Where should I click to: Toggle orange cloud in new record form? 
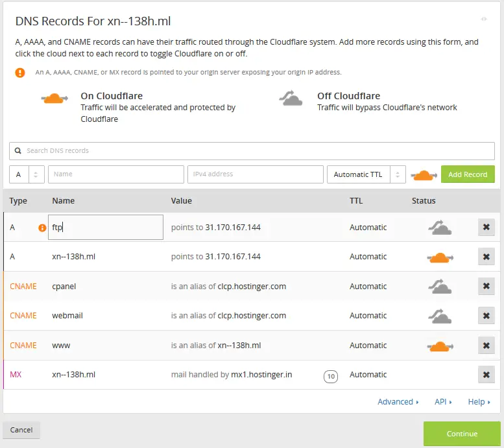click(x=424, y=175)
